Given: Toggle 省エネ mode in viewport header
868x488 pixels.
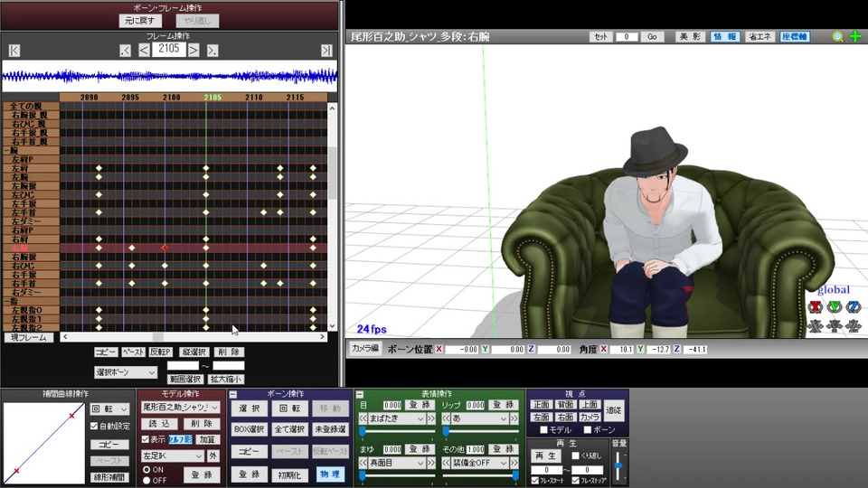Looking at the screenshot, I should coord(759,36).
